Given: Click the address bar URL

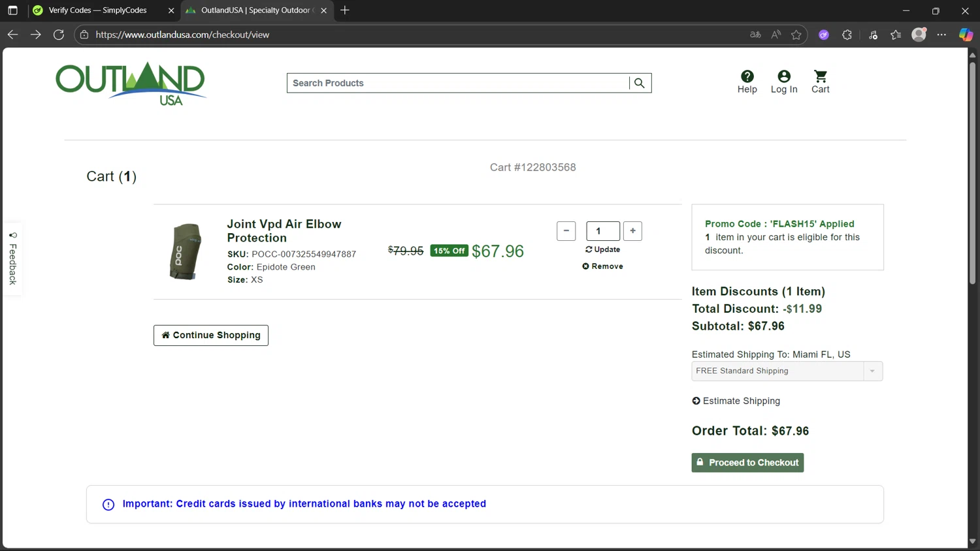Looking at the screenshot, I should [x=182, y=35].
